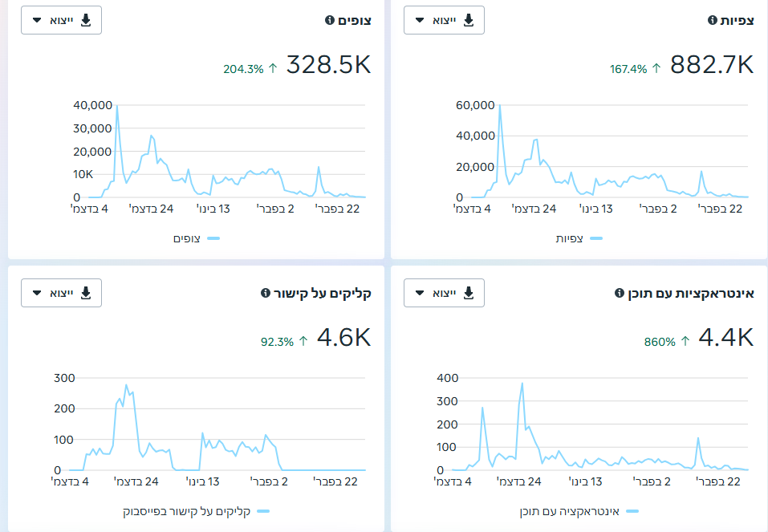The height and width of the screenshot is (532, 768).
Task: Click info icon beside קליקים על קישור
Action: 266,293
